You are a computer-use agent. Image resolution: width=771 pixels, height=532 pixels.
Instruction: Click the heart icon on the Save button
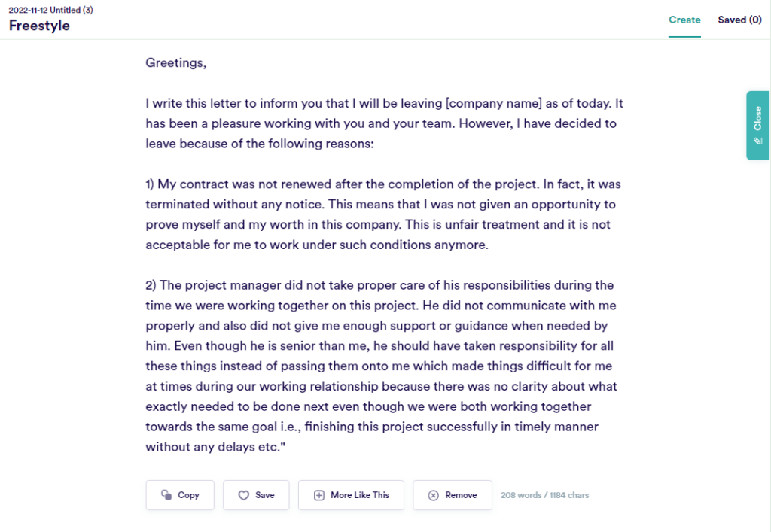(243, 495)
